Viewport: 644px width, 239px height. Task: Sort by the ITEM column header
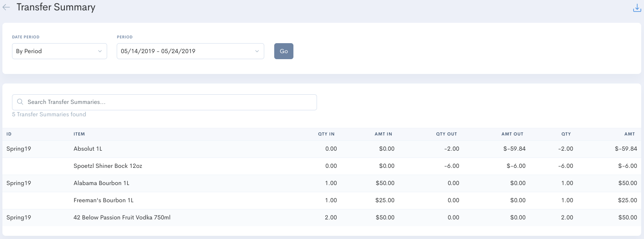click(79, 134)
